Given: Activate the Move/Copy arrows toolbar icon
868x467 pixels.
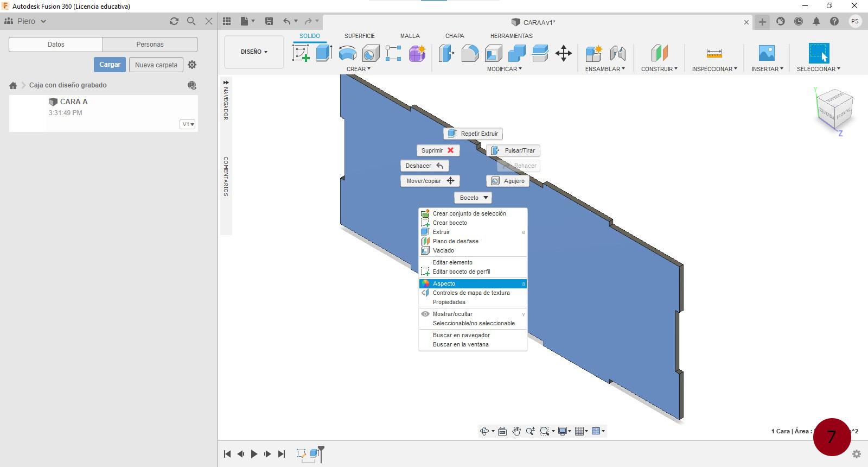Looking at the screenshot, I should click(564, 53).
